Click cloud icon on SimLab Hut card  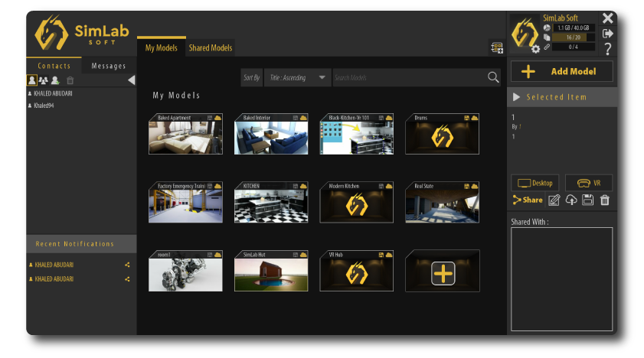(303, 255)
